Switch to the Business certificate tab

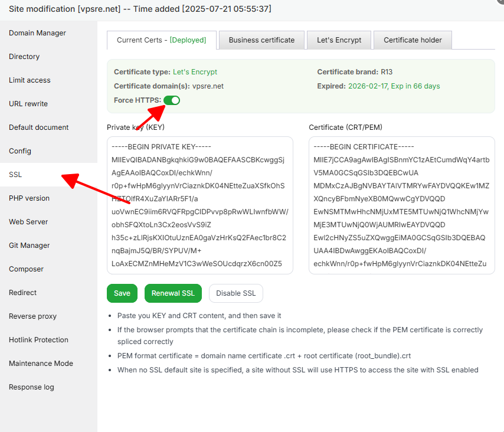click(x=261, y=40)
